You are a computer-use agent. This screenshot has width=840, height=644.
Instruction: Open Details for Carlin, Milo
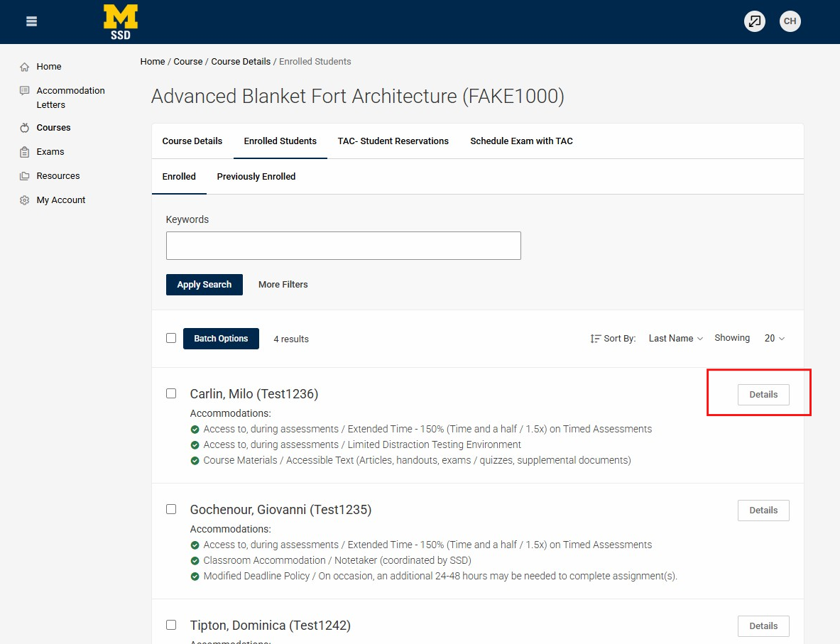pyautogui.click(x=763, y=394)
